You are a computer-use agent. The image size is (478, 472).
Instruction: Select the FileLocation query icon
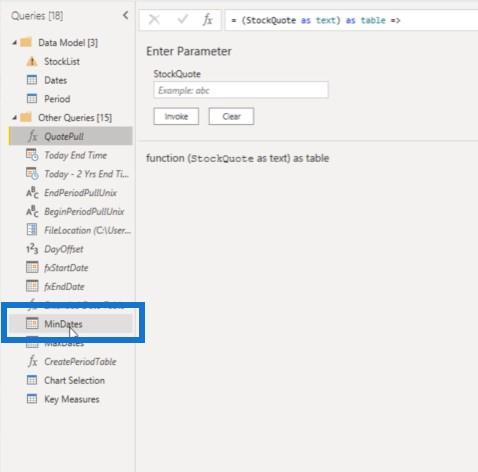pyautogui.click(x=32, y=230)
